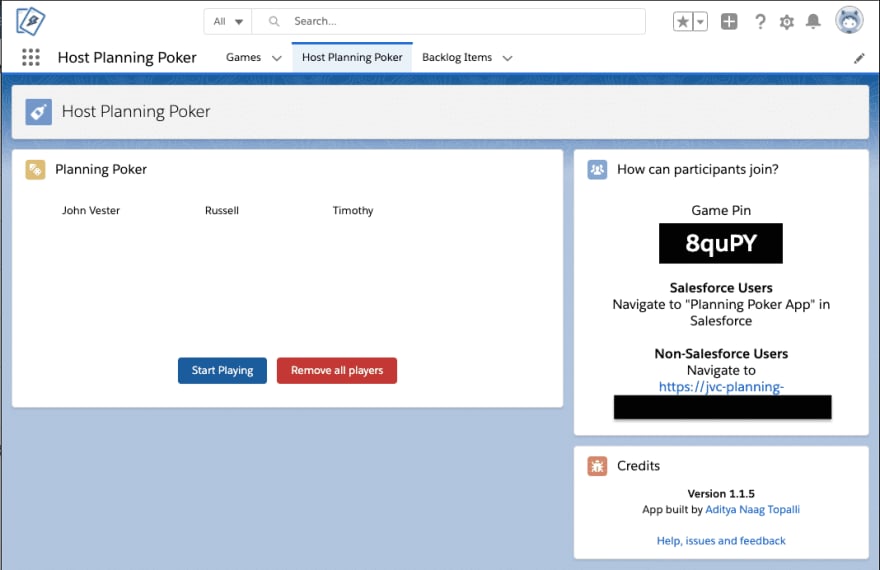Select the Host Planning Poker tab
This screenshot has width=880, height=570.
[352, 57]
